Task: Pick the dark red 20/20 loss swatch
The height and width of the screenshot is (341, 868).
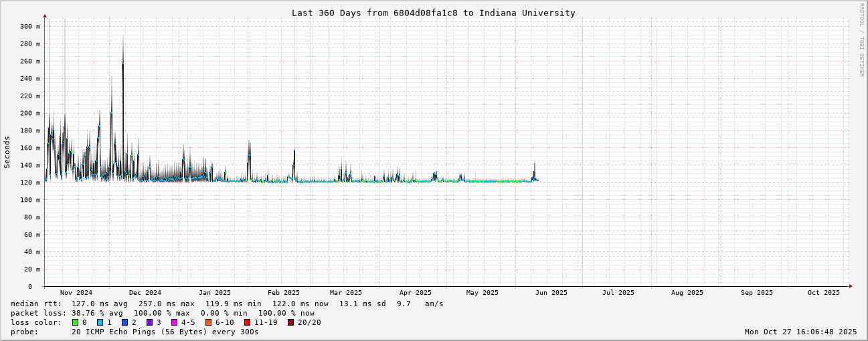Action: click(x=291, y=322)
